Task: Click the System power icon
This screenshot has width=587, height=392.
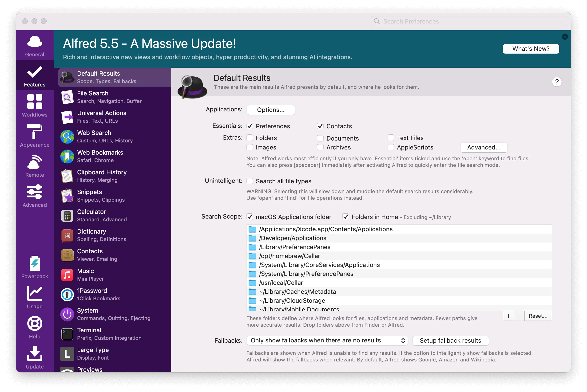Action: tap(67, 314)
